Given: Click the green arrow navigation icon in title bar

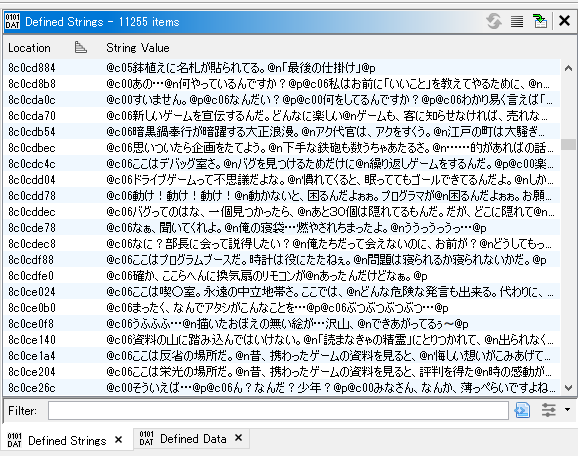Looking at the screenshot, I should coord(540,21).
